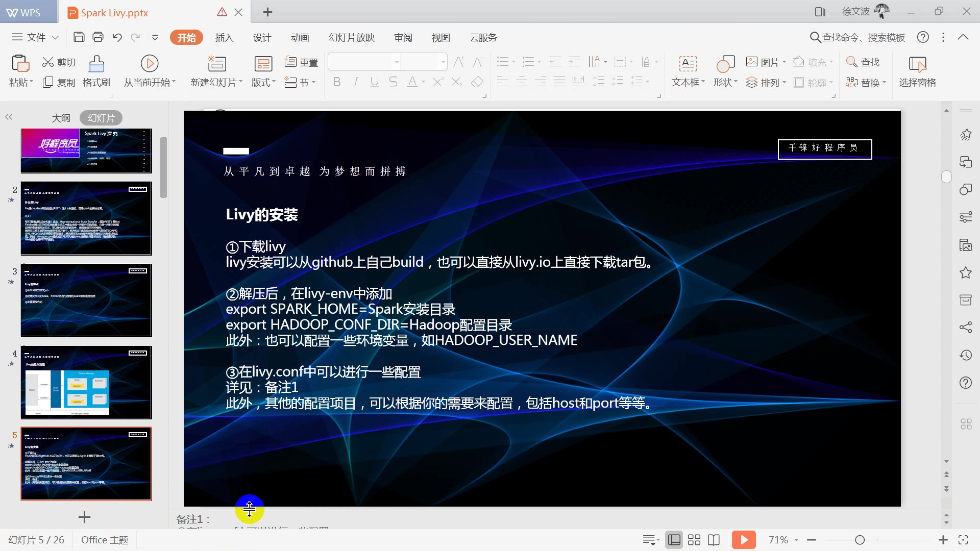The height and width of the screenshot is (551, 980).
Task: Open the Layout (版式) dropdown
Action: [263, 83]
